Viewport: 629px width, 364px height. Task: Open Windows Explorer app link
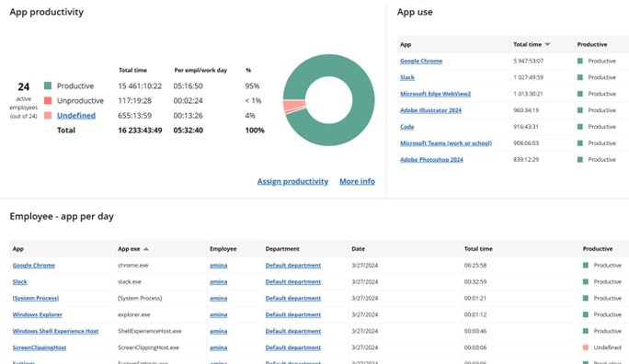click(38, 314)
